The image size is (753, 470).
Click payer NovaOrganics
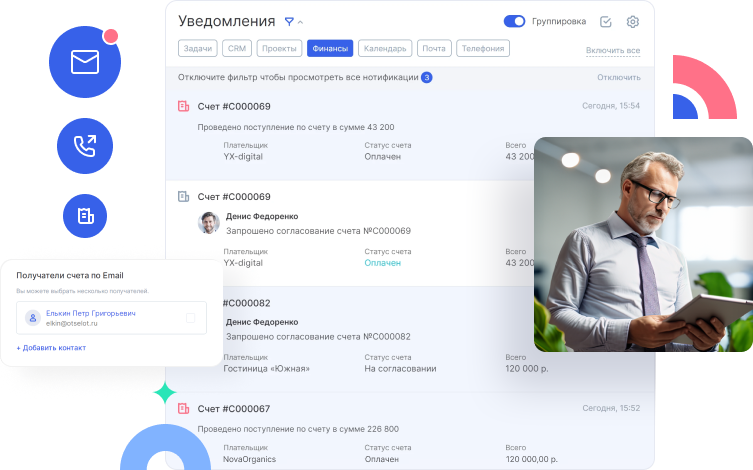[x=249, y=459]
